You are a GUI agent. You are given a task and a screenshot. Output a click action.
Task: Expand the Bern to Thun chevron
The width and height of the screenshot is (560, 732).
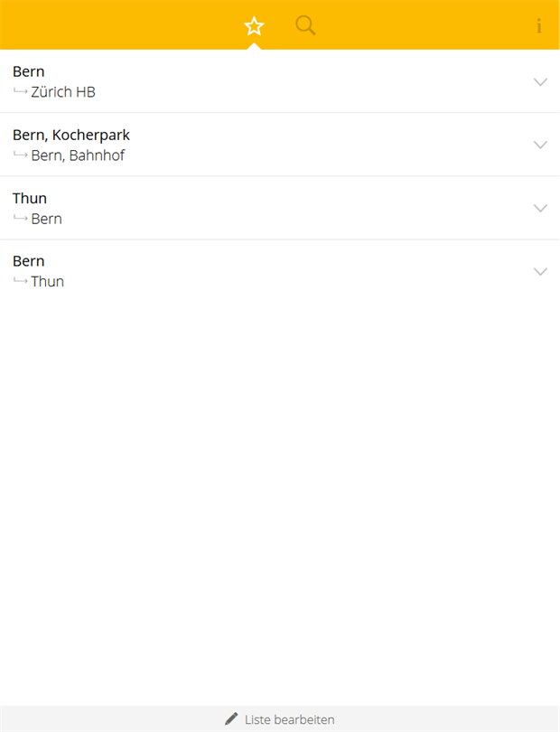pyautogui.click(x=540, y=272)
